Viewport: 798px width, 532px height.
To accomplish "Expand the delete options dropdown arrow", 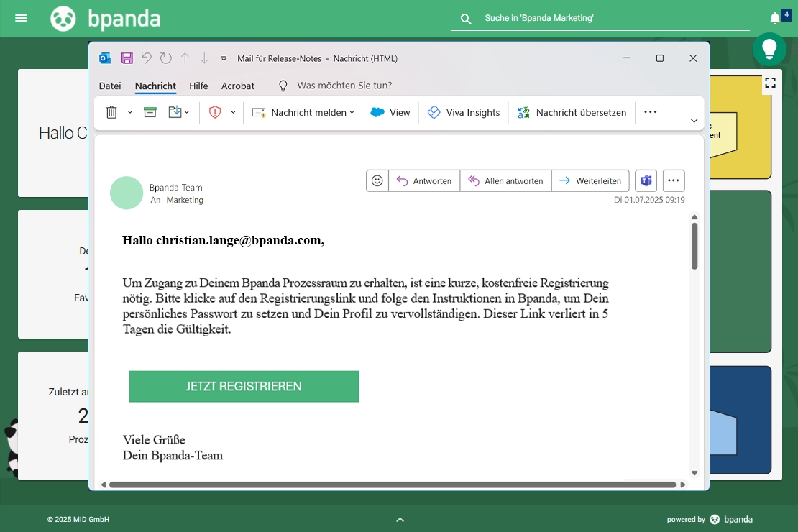I will pyautogui.click(x=130, y=112).
